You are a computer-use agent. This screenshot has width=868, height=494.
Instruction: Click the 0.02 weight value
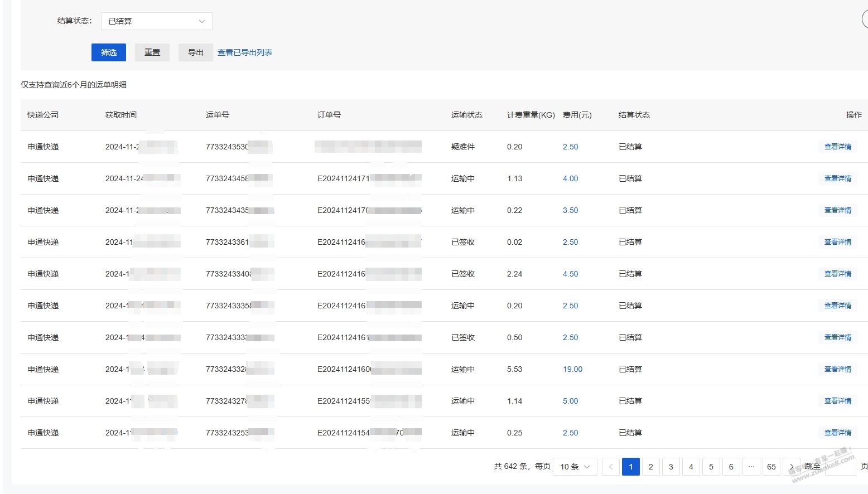[515, 242]
